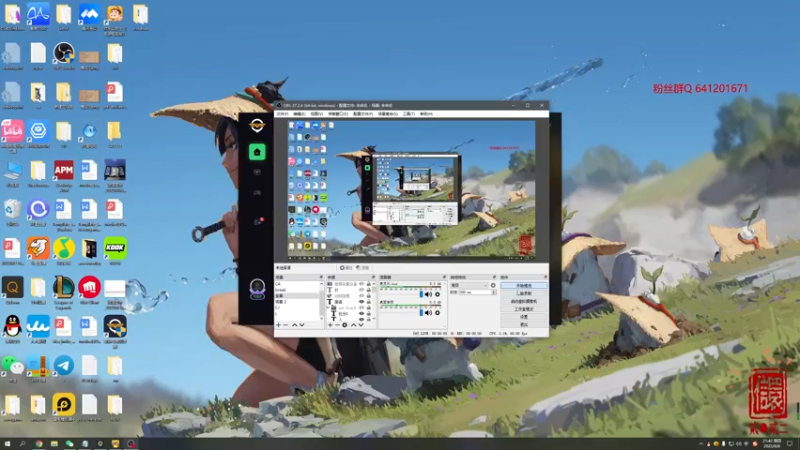
Task: Open the mic/Aux channel gear settings
Action: (437, 294)
